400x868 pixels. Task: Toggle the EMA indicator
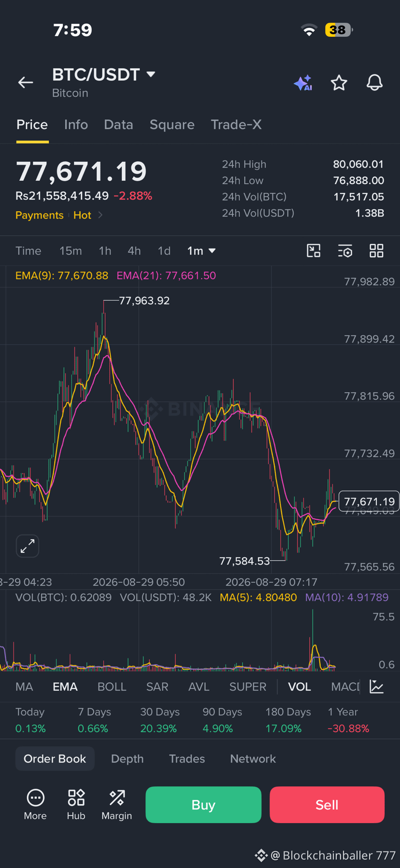pyautogui.click(x=65, y=687)
